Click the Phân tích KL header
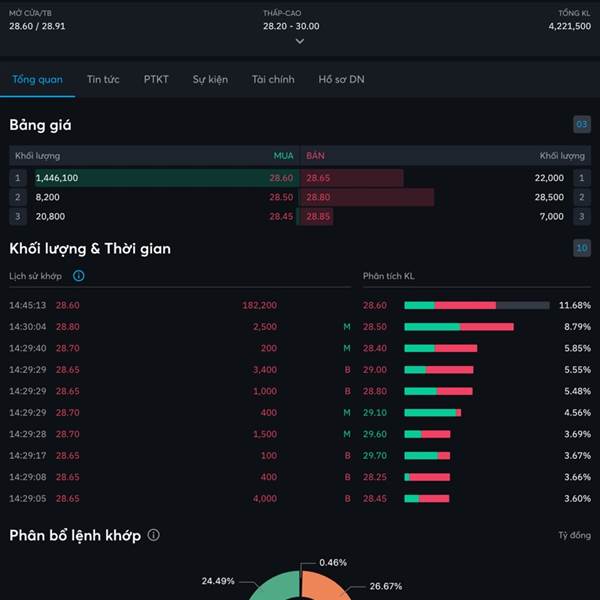This screenshot has height=600, width=600. (388, 276)
